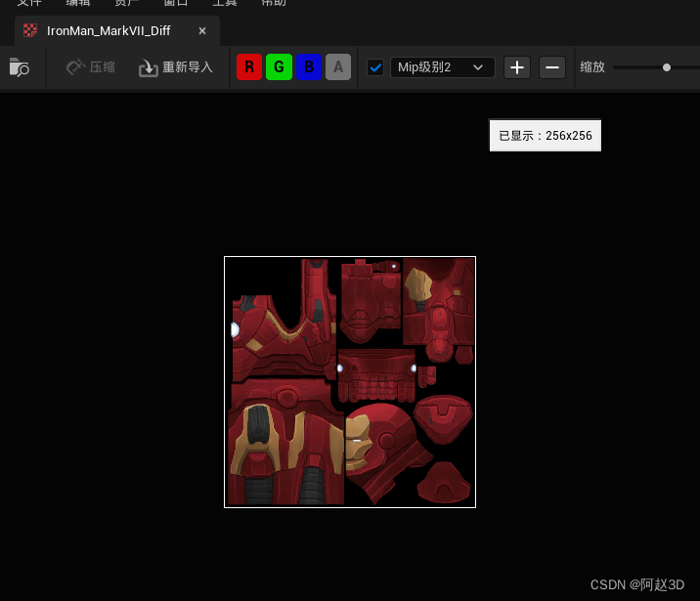Adjust the 缩放 zoom slider handle

[x=667, y=67]
